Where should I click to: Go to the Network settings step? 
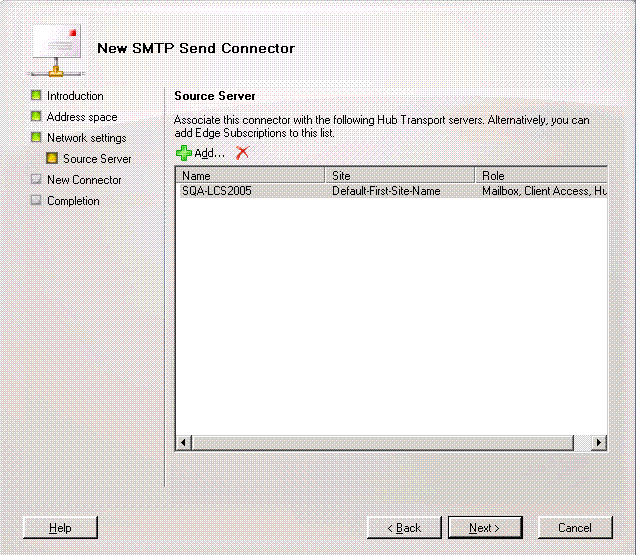pyautogui.click(x=87, y=138)
